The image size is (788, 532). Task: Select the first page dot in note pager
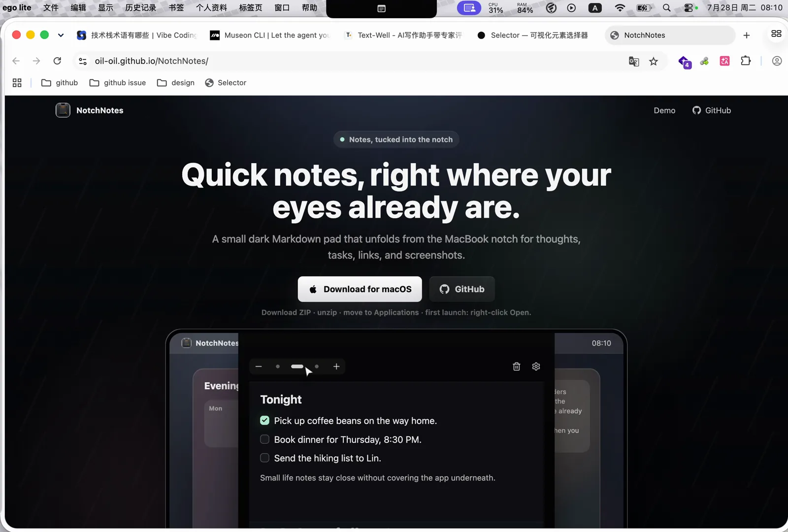[x=278, y=366]
